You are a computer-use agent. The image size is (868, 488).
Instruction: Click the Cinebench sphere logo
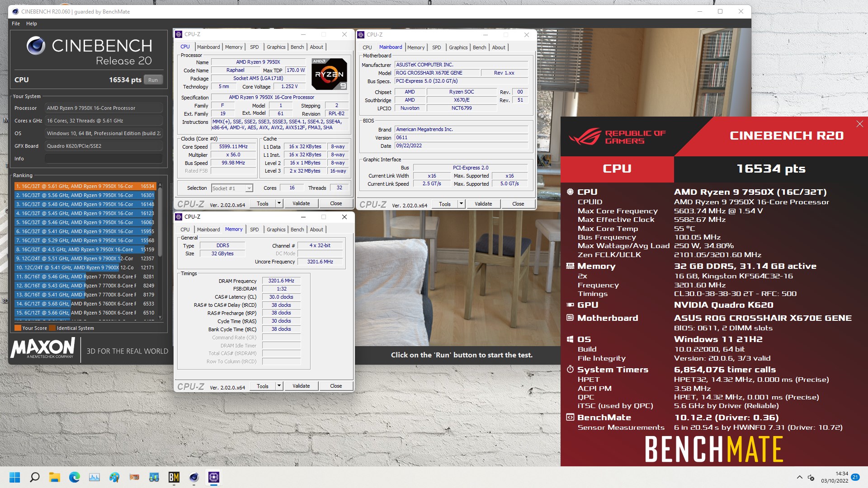pyautogui.click(x=36, y=46)
